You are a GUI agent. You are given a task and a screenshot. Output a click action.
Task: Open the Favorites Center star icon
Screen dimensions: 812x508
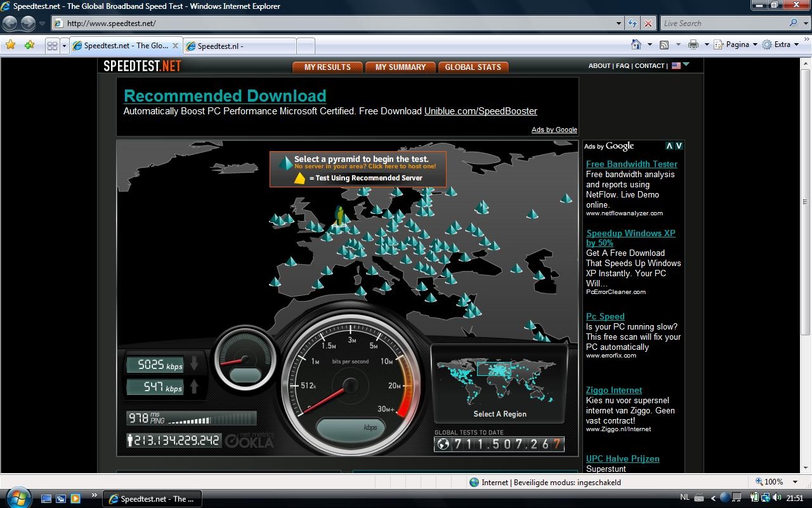point(10,45)
